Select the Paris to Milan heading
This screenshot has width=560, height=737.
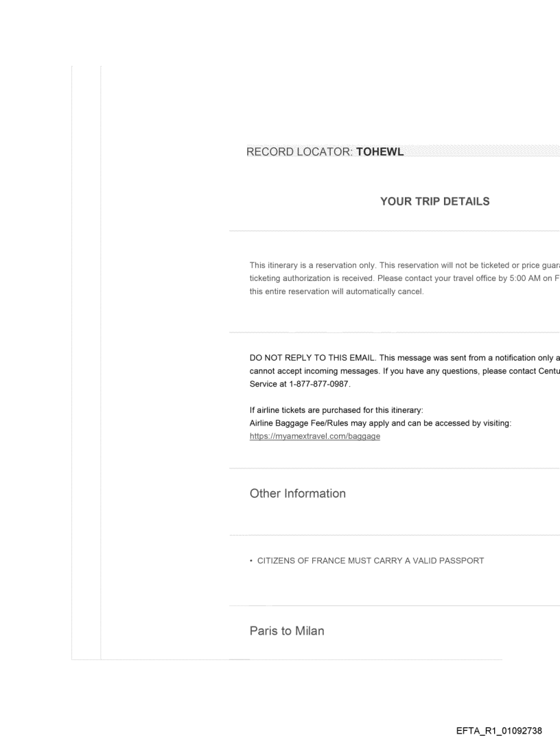[286, 631]
